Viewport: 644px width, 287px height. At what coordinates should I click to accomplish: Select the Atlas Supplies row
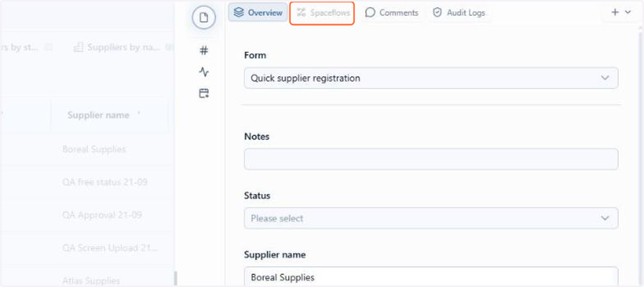[x=91, y=281]
